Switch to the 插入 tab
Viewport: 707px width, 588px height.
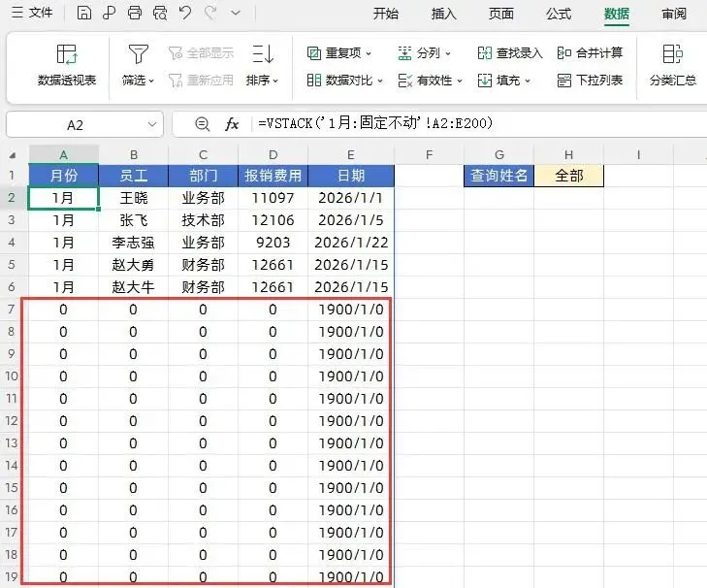coord(443,14)
